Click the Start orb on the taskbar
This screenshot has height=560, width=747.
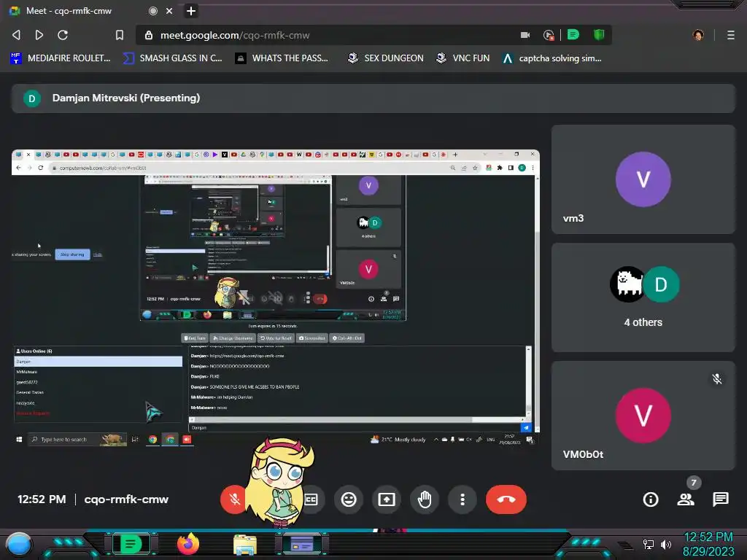(19, 544)
